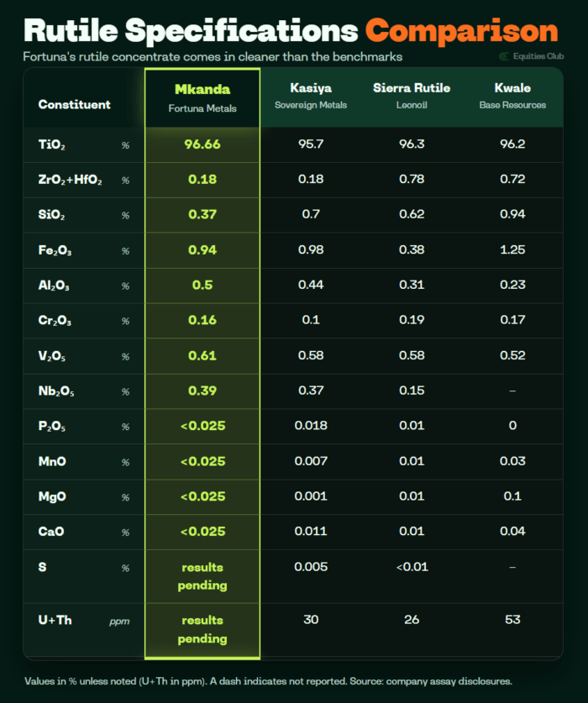Select the Kwale CaO value 0.04
588x703 pixels.
click(x=512, y=531)
